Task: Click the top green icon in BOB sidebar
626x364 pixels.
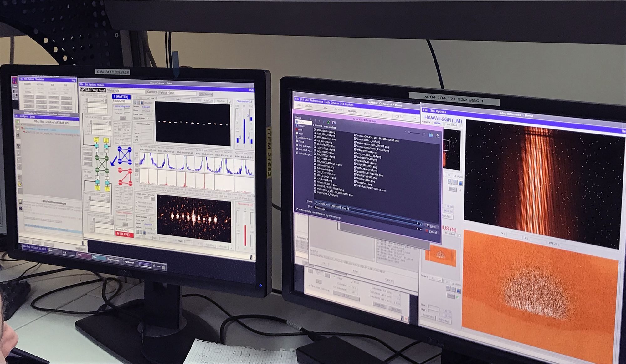Action: (x=17, y=122)
